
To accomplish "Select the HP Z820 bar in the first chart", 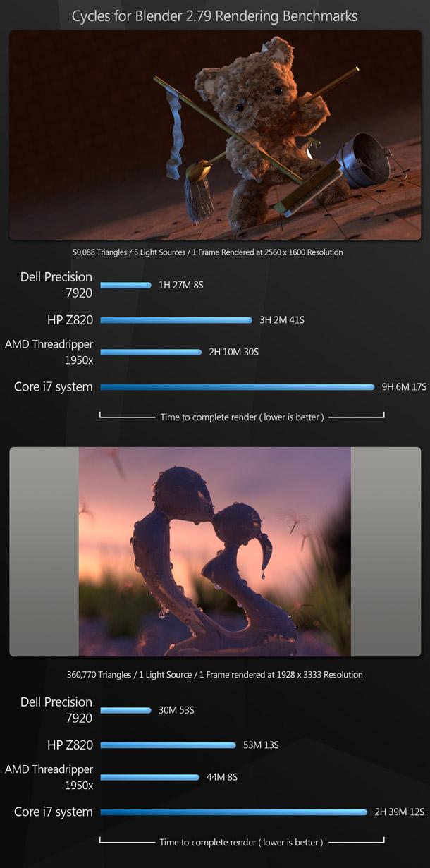I will (176, 320).
